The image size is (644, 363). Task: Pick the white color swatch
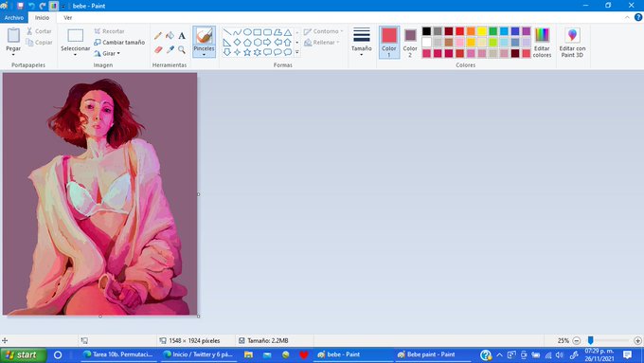pos(427,43)
